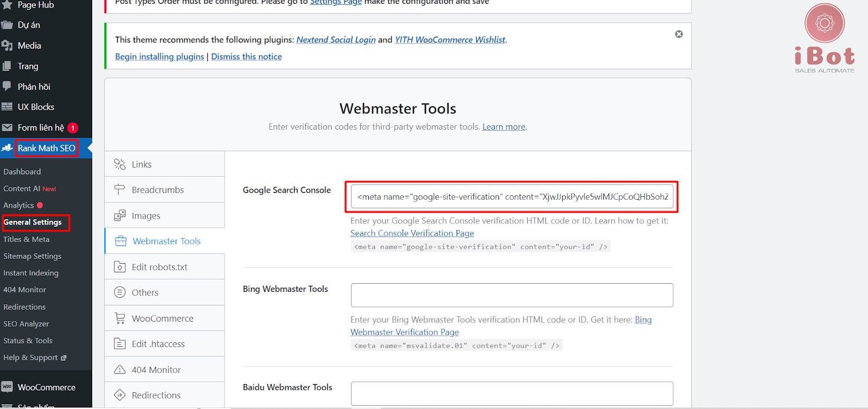This screenshot has width=868, height=409.
Task: Click the Dự án folder icon
Action: [7, 25]
